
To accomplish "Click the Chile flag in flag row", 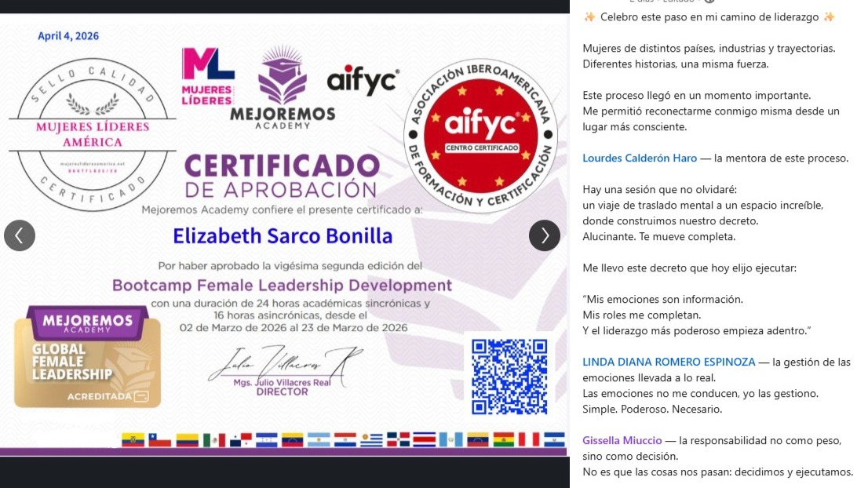I will coord(160,440).
